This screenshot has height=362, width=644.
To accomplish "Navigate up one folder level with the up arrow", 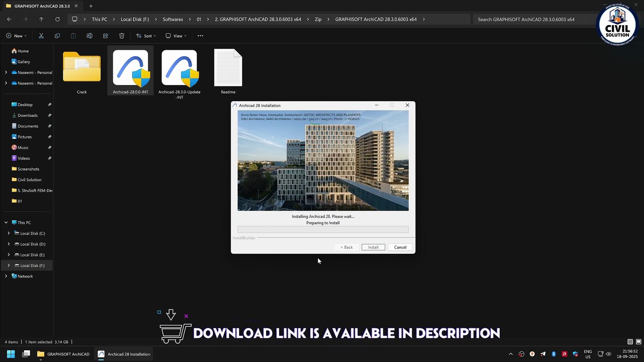I will point(41,19).
